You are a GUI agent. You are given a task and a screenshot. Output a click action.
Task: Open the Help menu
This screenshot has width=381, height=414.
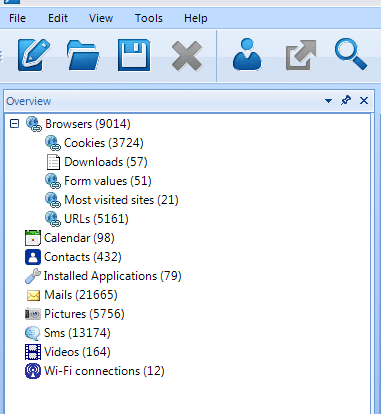tap(196, 18)
